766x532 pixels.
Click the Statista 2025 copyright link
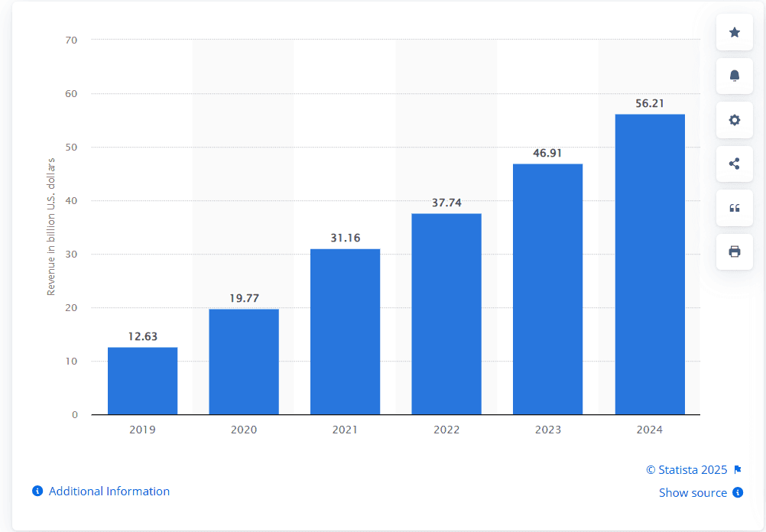pyautogui.click(x=686, y=470)
